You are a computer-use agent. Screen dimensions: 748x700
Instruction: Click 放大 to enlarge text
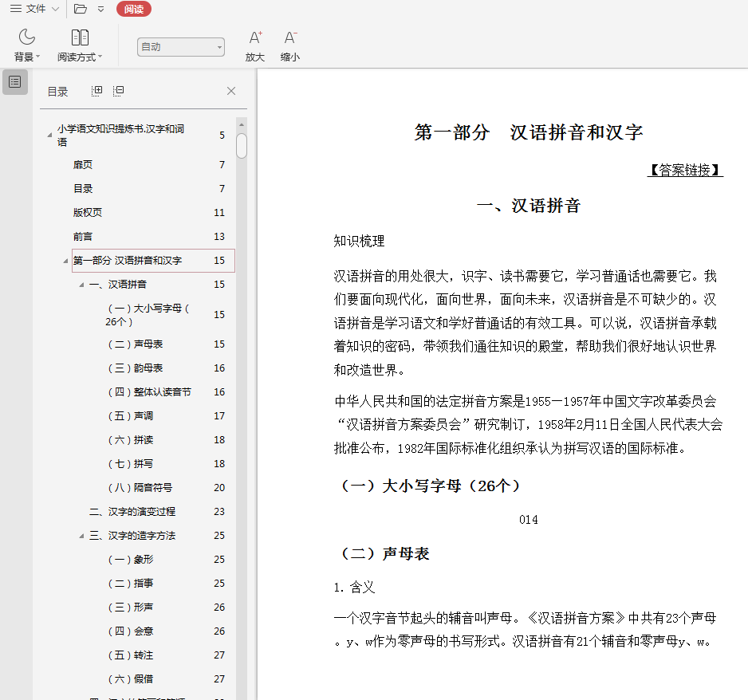click(x=254, y=45)
